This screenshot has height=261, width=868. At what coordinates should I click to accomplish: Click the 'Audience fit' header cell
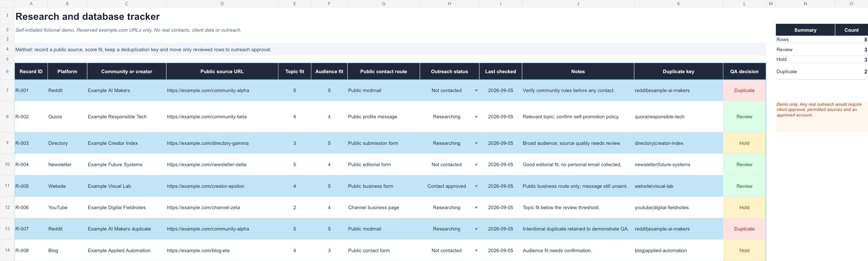329,71
